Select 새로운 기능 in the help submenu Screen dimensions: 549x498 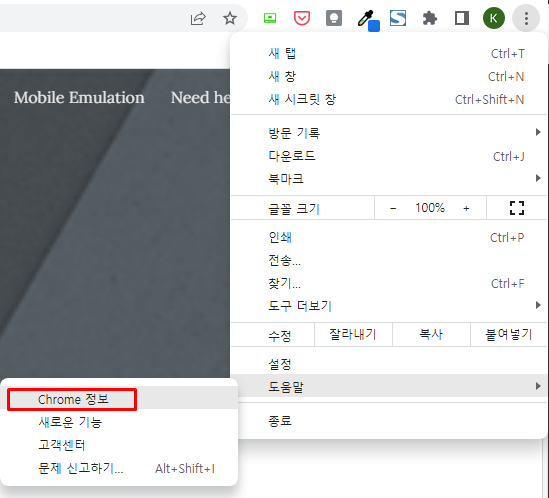pyautogui.click(x=119, y=422)
